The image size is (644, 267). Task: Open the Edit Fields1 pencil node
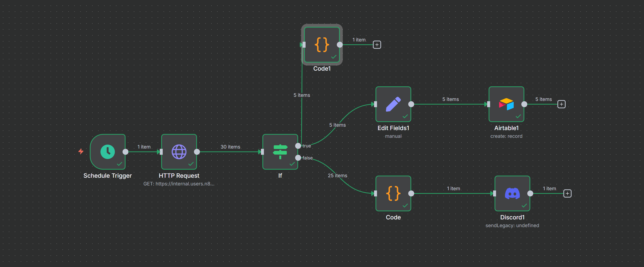tap(393, 104)
